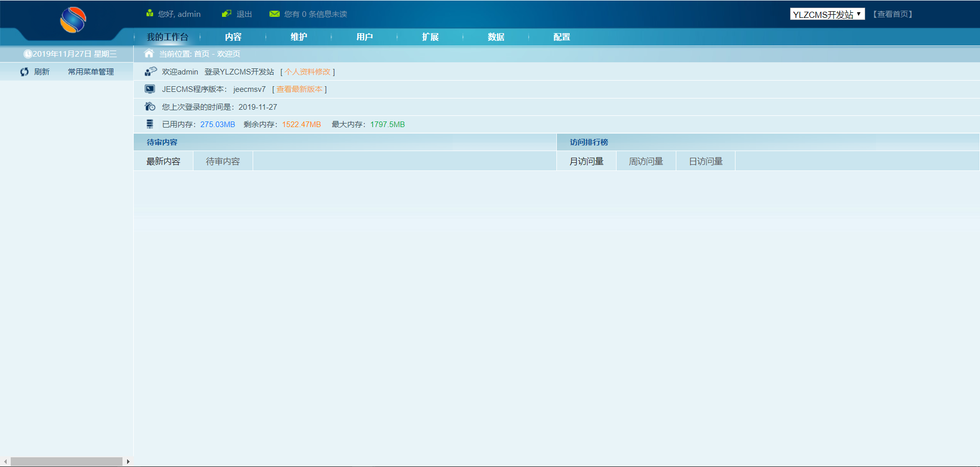Click the 退出 logout link
Viewport: 980px width, 467px height.
tap(244, 14)
